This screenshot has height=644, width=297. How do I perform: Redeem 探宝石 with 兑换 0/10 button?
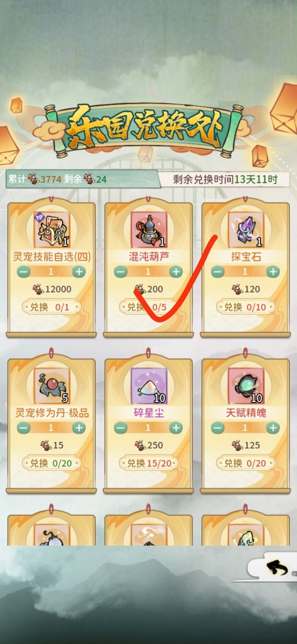(x=245, y=307)
